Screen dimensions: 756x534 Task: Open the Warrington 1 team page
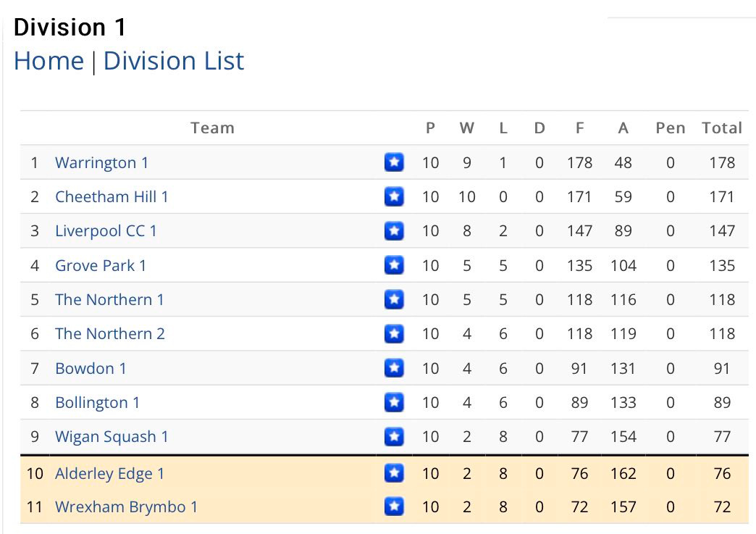pos(101,162)
